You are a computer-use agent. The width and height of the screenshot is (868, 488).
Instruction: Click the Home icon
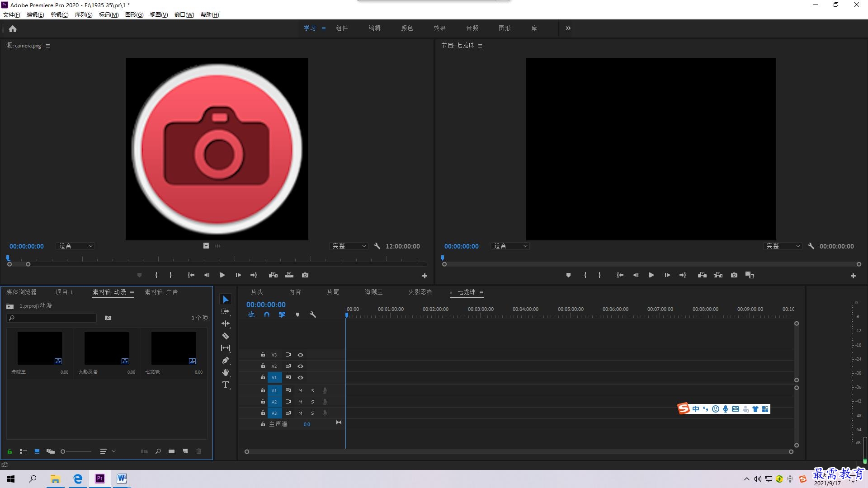pyautogui.click(x=13, y=28)
